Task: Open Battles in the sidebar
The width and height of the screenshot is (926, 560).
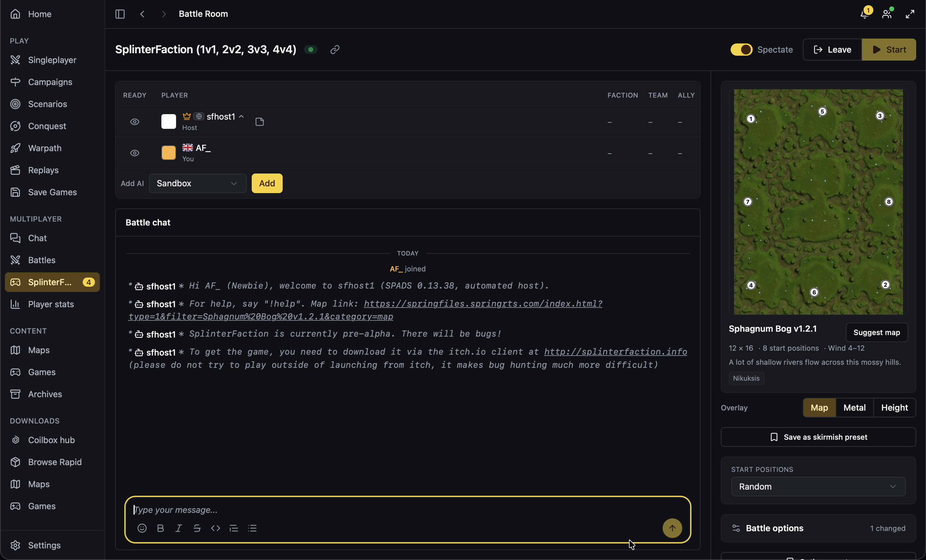Action: 52,260
